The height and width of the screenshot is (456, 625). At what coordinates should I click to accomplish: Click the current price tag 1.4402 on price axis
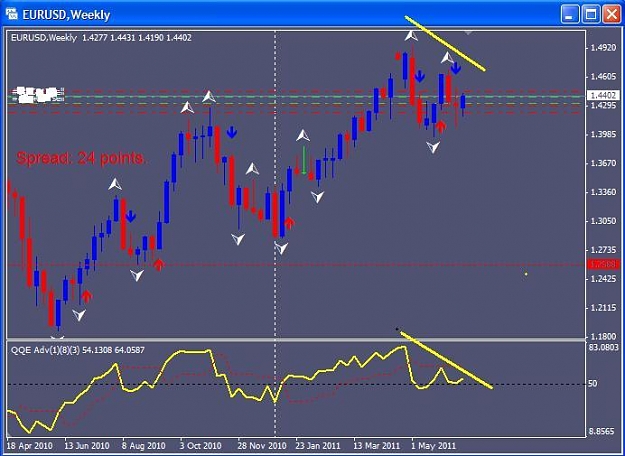pos(603,96)
